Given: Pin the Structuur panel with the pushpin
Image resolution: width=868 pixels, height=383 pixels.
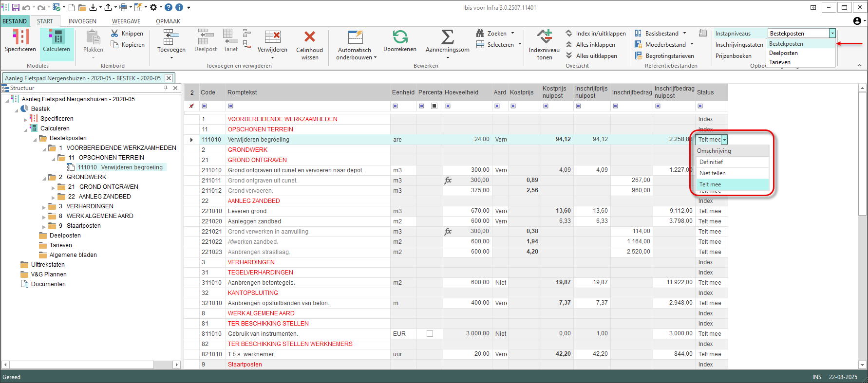Looking at the screenshot, I should [166, 88].
